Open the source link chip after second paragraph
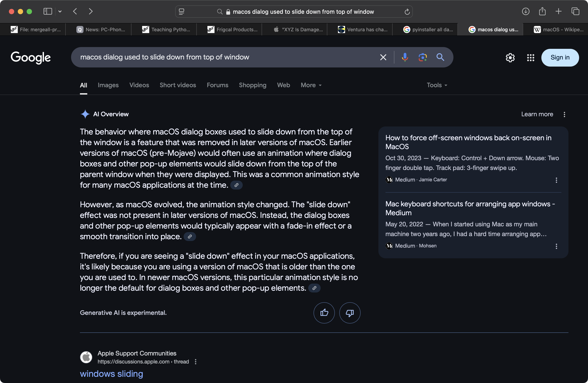Viewport: 588px width, 383px height. pos(190,236)
